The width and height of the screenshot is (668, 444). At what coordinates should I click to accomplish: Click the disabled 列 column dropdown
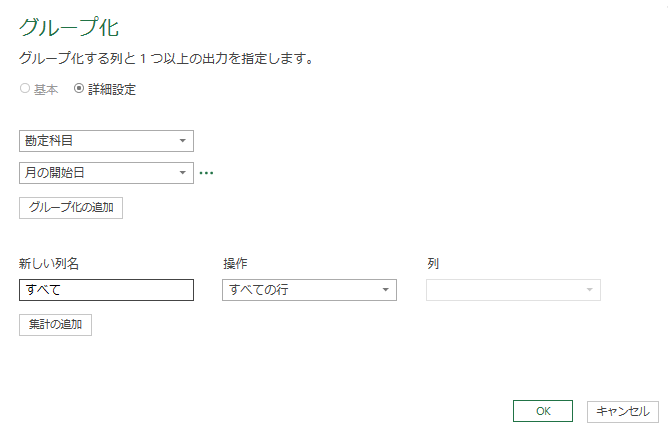pyautogui.click(x=513, y=290)
